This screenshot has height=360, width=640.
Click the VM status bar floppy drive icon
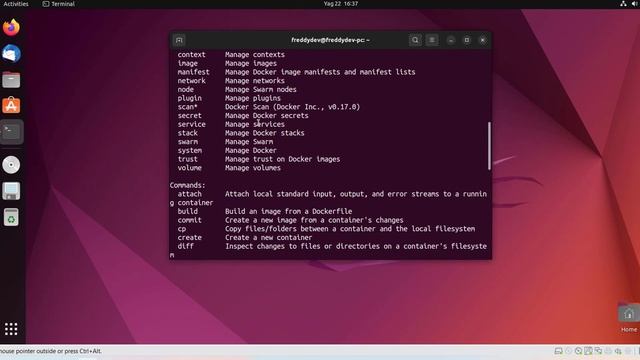click(588, 351)
